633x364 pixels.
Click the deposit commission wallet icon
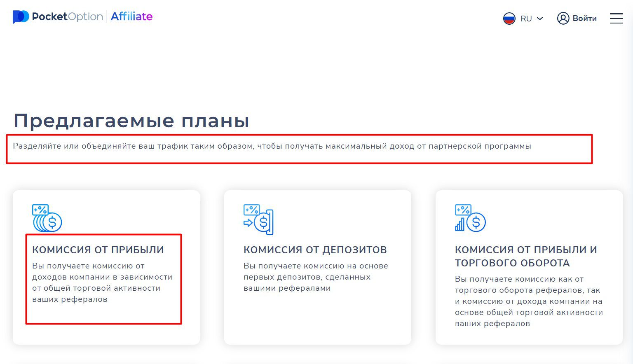258,219
